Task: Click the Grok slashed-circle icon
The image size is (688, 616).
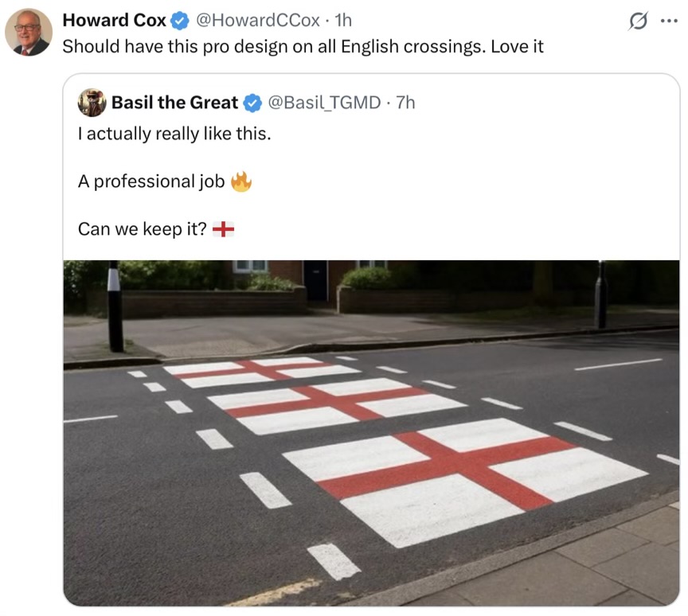Action: 638,21
